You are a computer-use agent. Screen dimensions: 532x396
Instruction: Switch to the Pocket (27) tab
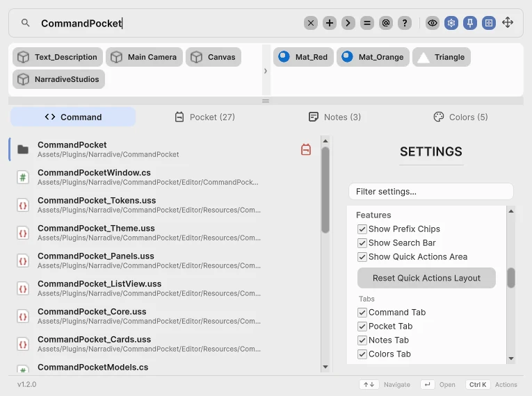(204, 117)
